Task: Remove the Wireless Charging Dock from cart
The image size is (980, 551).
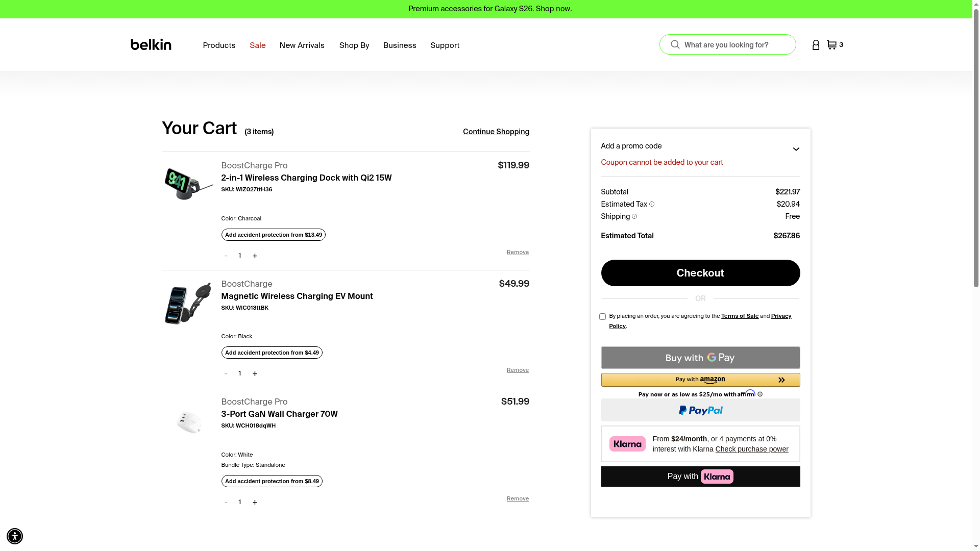Action: tap(518, 252)
